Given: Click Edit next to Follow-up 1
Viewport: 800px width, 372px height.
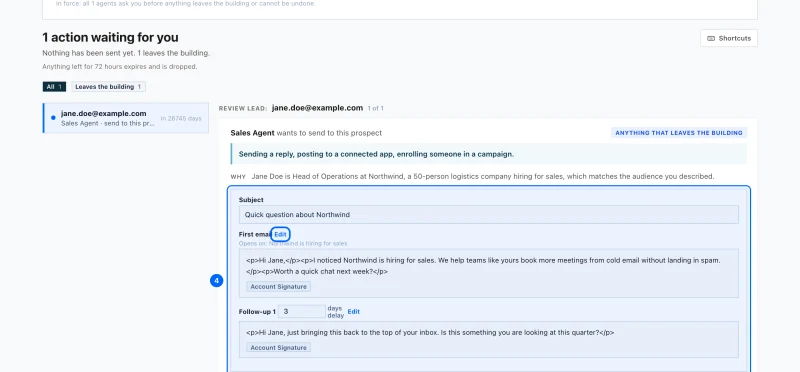Looking at the screenshot, I should click(x=354, y=311).
